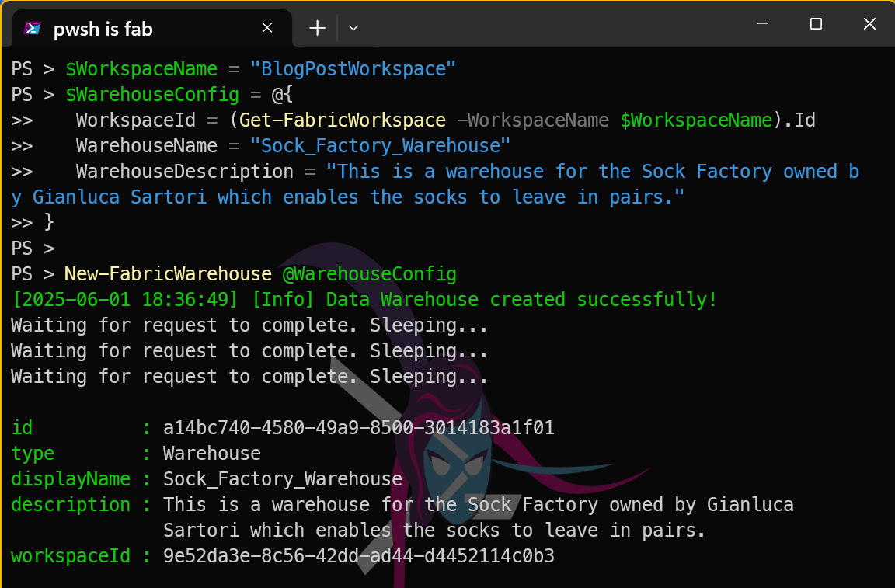Close the "pwsh is fab" tab
Screen dimensions: 895x588
click(x=266, y=28)
